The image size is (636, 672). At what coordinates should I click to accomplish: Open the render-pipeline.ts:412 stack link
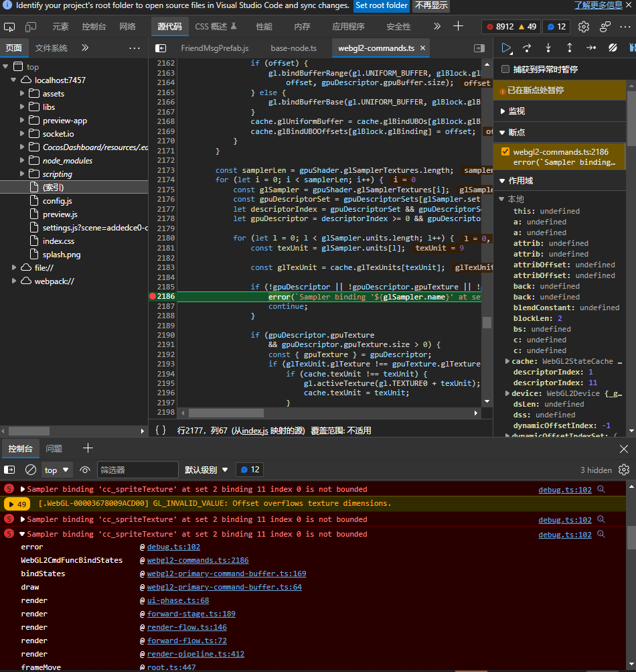click(x=195, y=654)
